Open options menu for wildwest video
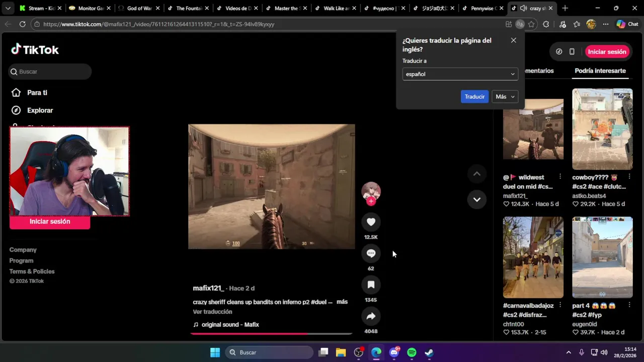The image size is (644, 362). coord(560,177)
